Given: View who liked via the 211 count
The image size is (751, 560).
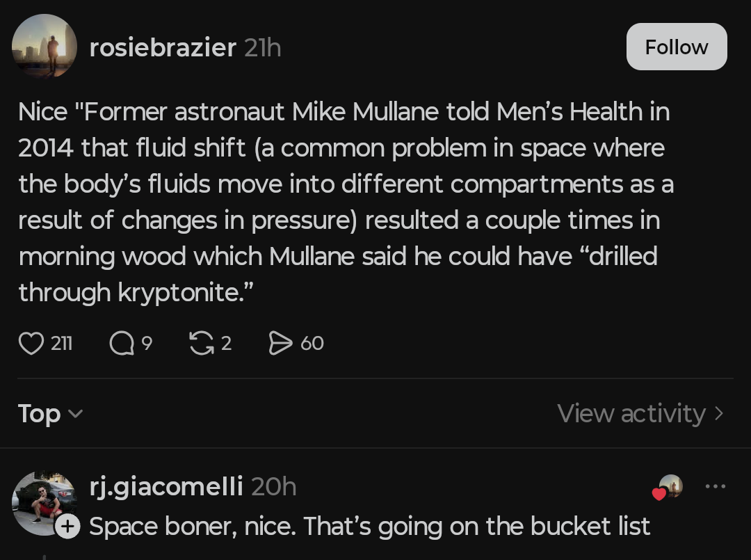Looking at the screenshot, I should [x=62, y=343].
